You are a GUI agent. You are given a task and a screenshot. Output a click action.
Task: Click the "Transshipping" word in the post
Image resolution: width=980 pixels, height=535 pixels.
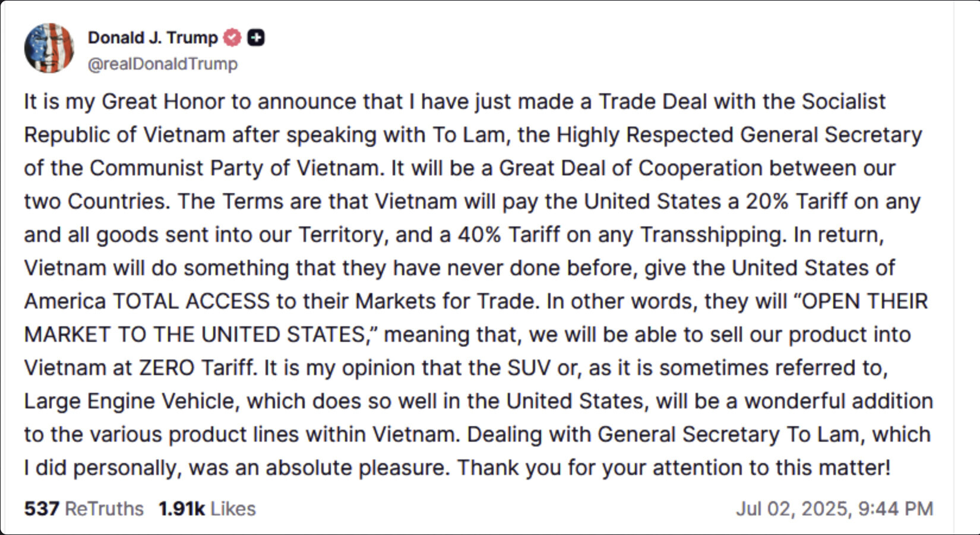point(713,235)
